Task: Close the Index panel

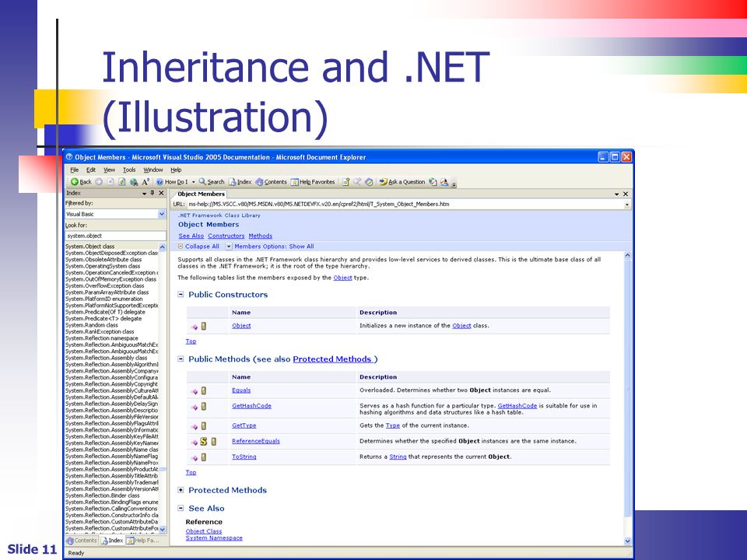Action: point(161,194)
